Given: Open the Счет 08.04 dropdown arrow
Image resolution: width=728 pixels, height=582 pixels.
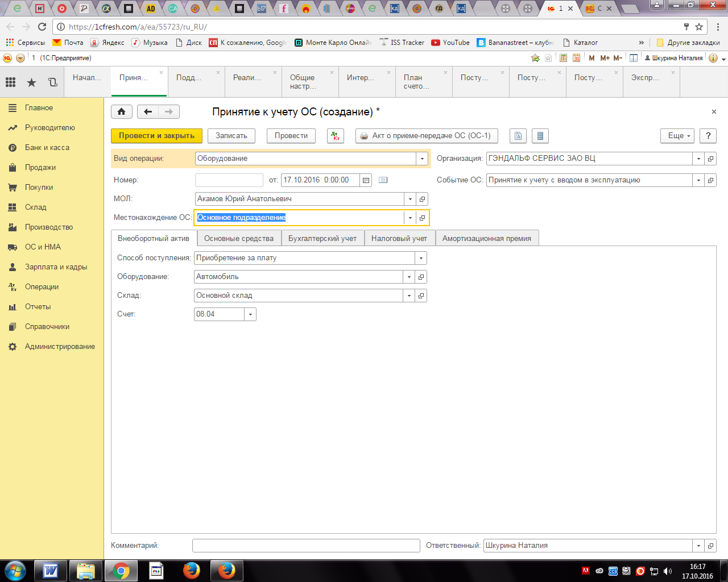Looking at the screenshot, I should (x=250, y=314).
